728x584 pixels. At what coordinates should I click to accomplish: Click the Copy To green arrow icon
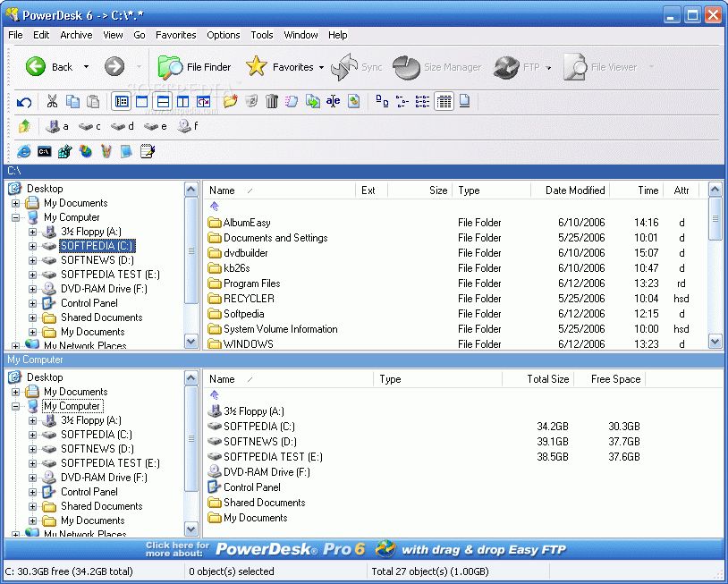point(312,101)
